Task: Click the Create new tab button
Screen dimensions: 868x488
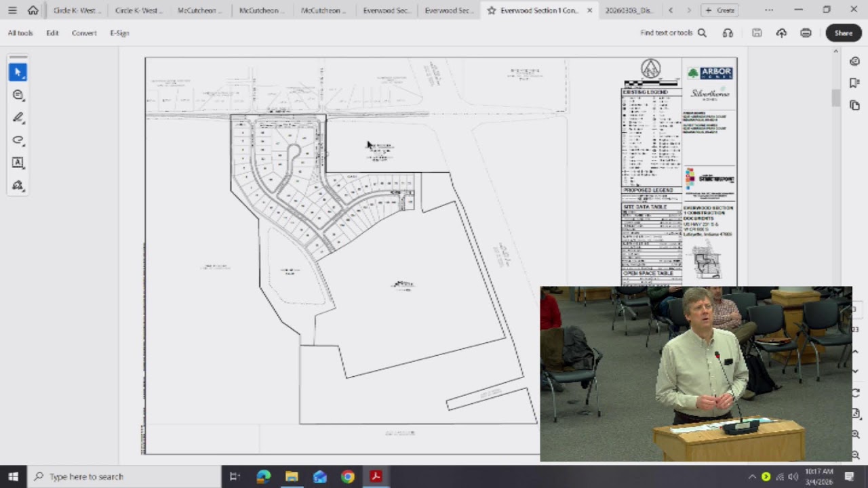Action: (720, 10)
